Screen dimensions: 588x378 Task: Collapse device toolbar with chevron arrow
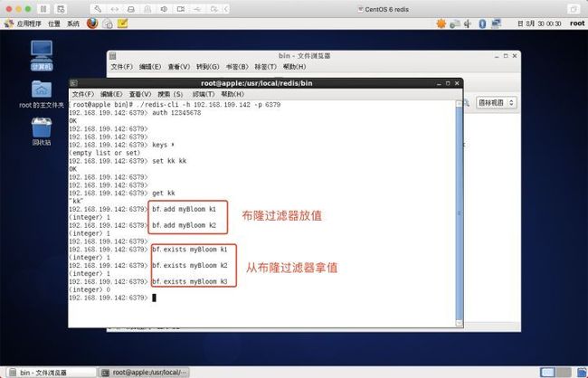[226, 9]
